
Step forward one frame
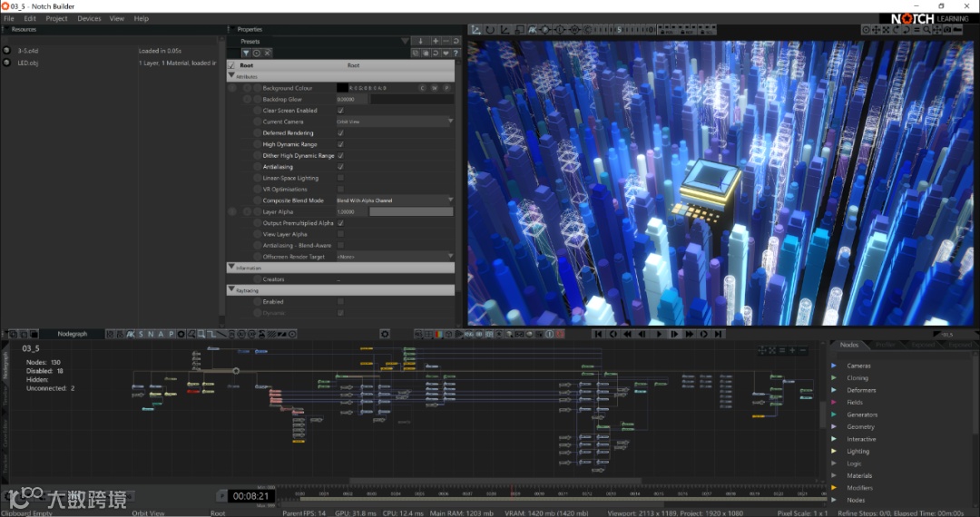pyautogui.click(x=673, y=334)
